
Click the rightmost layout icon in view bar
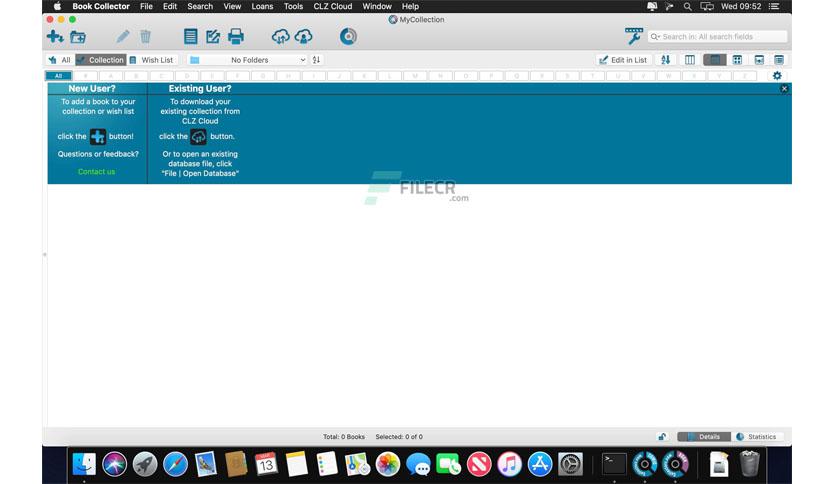(779, 60)
